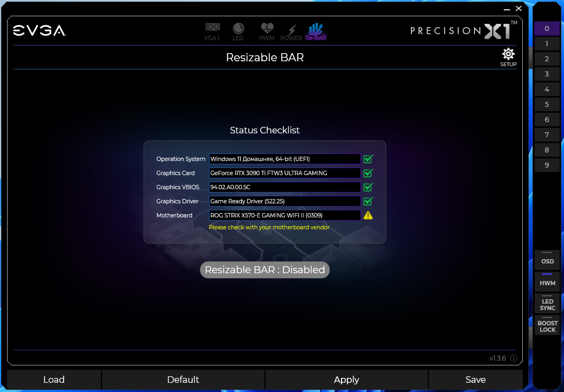
Task: Select profile slot 0
Action: point(547,28)
